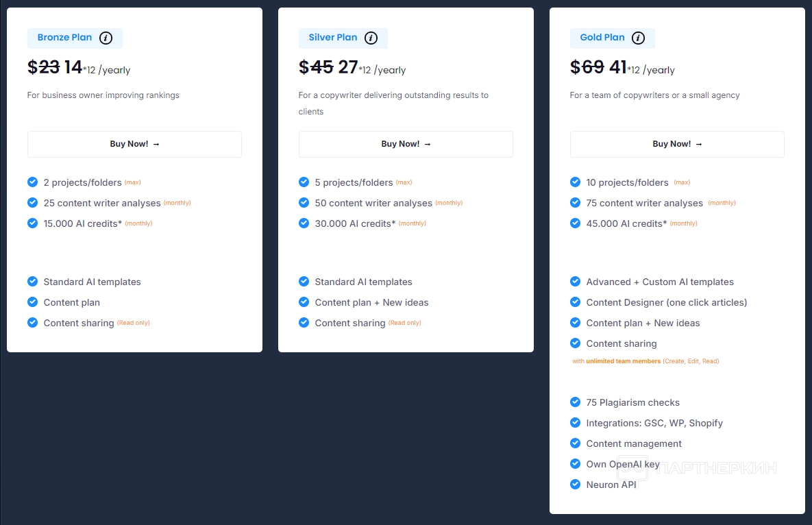The width and height of the screenshot is (812, 525).
Task: Click checkmark next to 75 Plagiarism checks
Action: 575,402
